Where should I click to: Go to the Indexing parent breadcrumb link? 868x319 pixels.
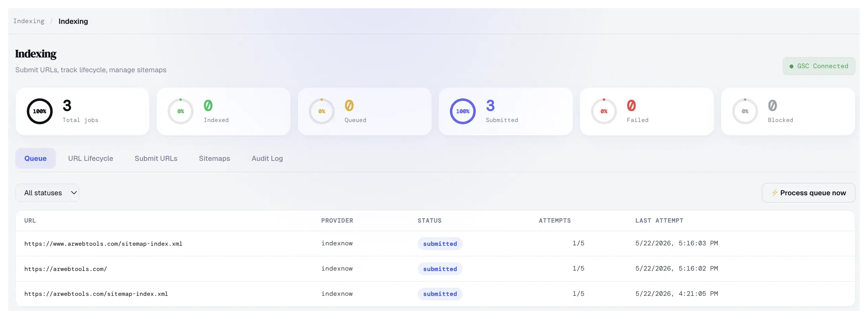tap(29, 21)
